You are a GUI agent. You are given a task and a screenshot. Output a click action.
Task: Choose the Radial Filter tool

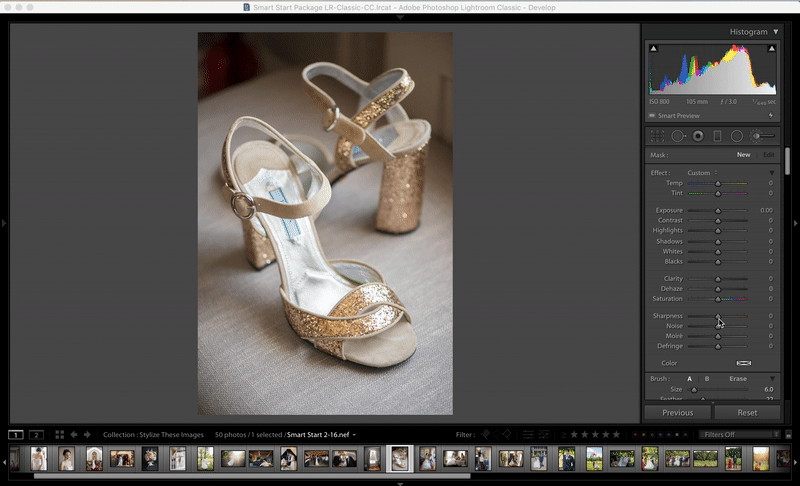pos(737,136)
